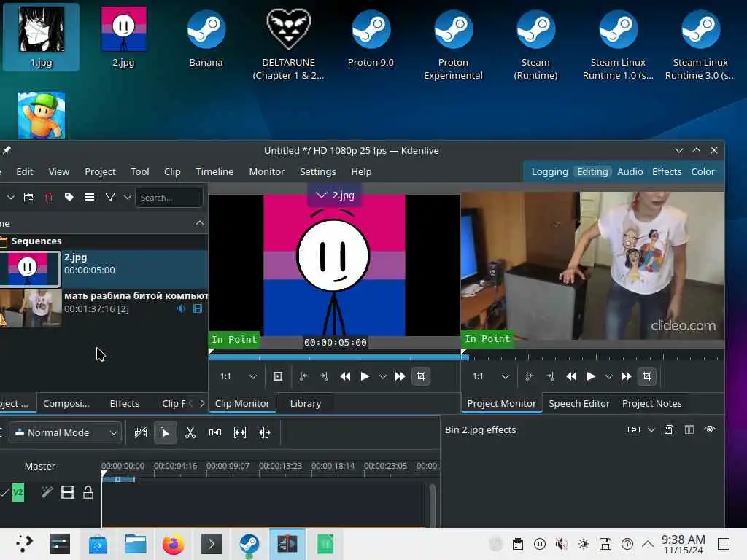Click the fit zoom icon in Clip Monitor
Image resolution: width=747 pixels, height=560 pixels.
[278, 377]
